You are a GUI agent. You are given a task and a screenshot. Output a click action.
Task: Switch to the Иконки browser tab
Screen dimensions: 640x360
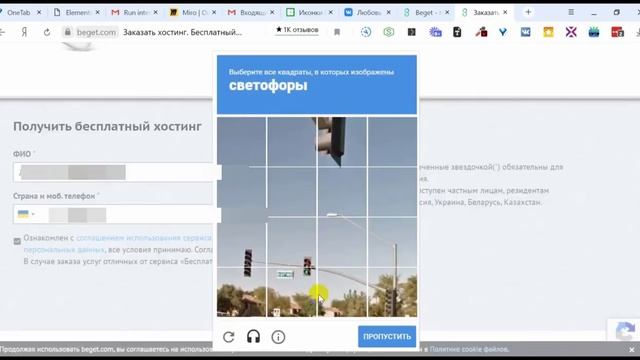310,13
